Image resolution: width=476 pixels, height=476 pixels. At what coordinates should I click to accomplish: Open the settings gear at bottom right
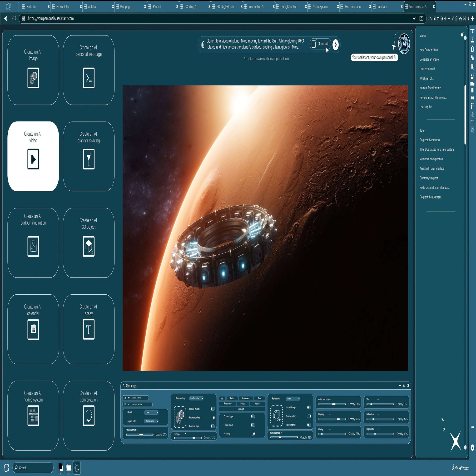pyautogui.click(x=472, y=447)
